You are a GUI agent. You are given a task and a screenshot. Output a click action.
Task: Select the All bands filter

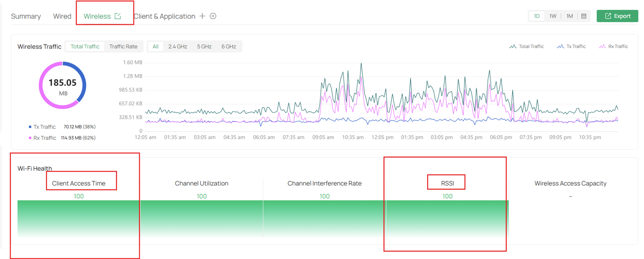pyautogui.click(x=155, y=46)
